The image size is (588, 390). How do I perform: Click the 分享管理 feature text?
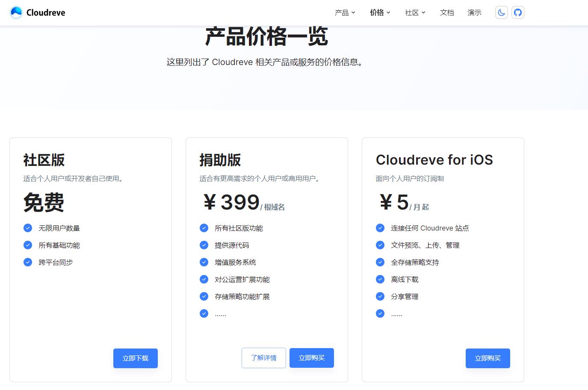(405, 297)
